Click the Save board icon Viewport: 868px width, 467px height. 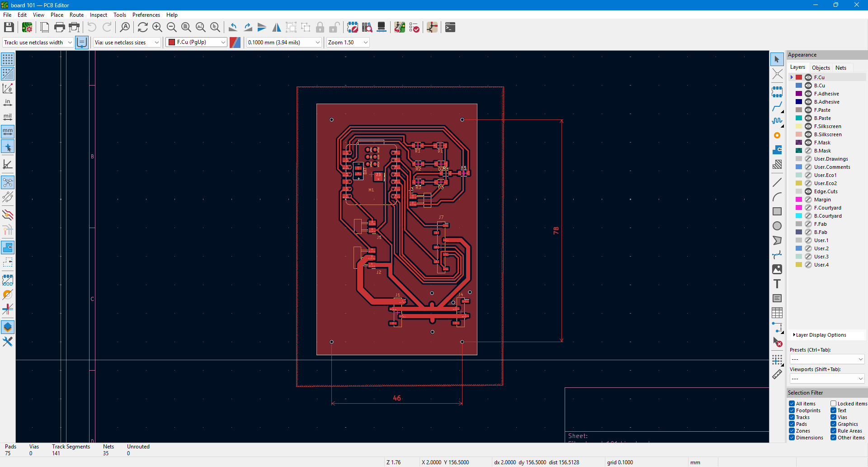pyautogui.click(x=9, y=28)
